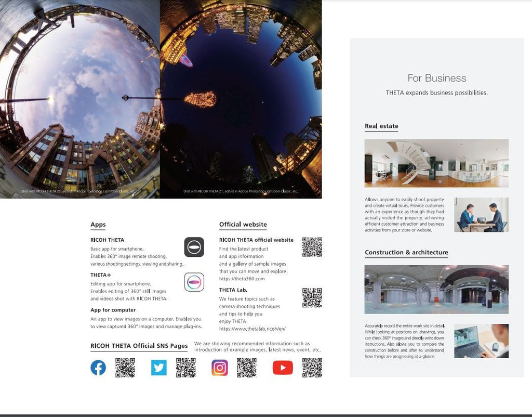Image resolution: width=532 pixels, height=417 pixels.
Task: Click 'We feature topics such as' text
Action: (247, 299)
